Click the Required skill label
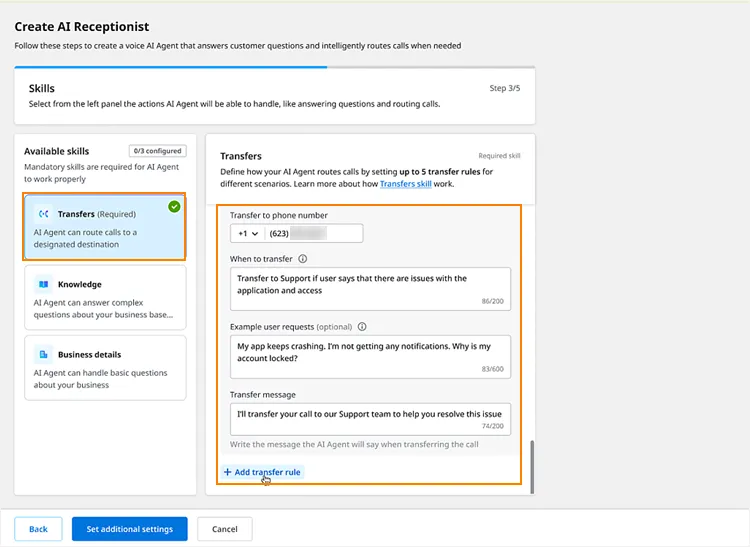 [x=499, y=155]
